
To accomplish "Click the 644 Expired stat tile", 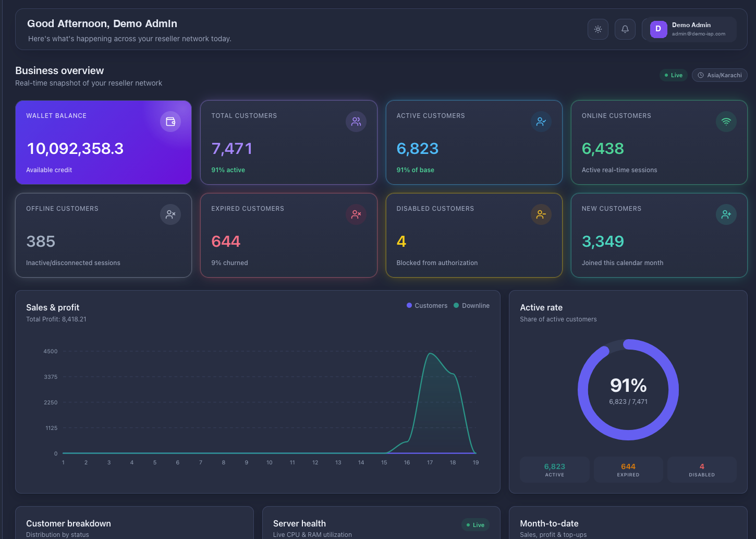I will pyautogui.click(x=628, y=470).
